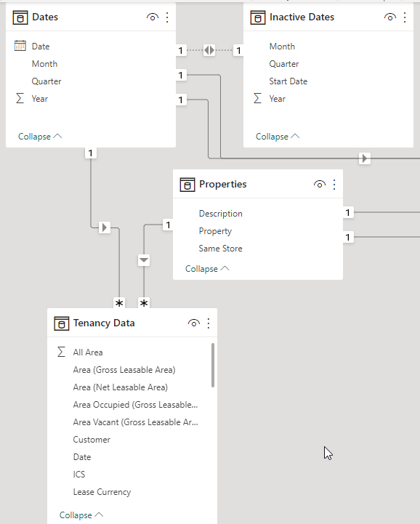Select Date field in Dates table
This screenshot has width=420, height=524.
(41, 47)
